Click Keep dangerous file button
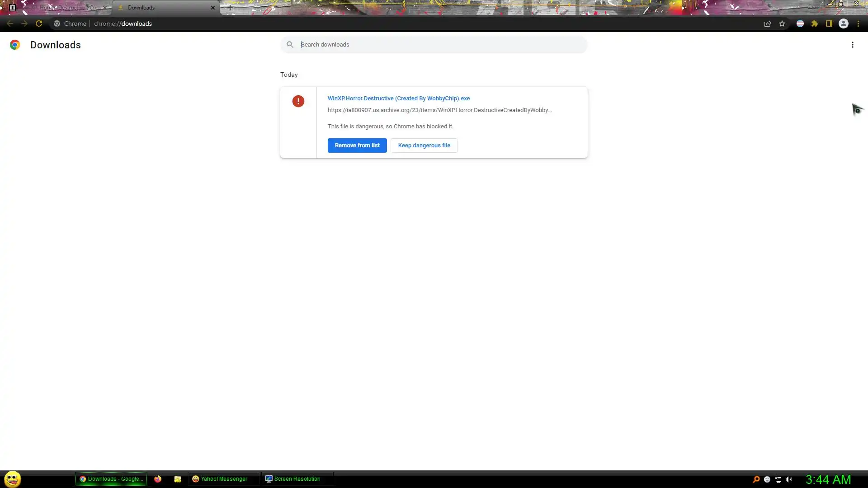The image size is (868, 488). pyautogui.click(x=424, y=145)
